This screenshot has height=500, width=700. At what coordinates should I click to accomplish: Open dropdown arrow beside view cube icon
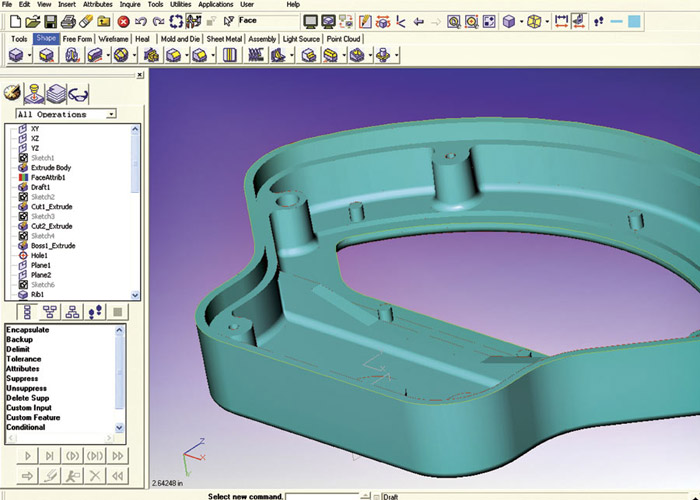coord(524,20)
